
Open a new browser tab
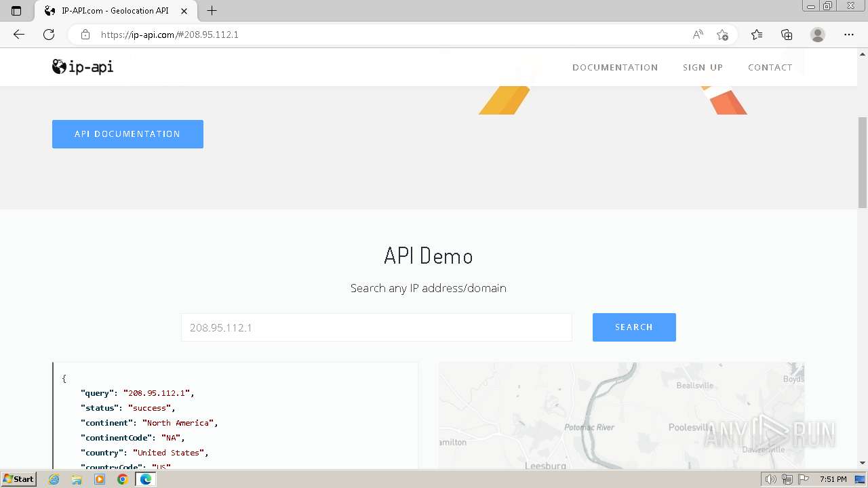[x=212, y=11]
